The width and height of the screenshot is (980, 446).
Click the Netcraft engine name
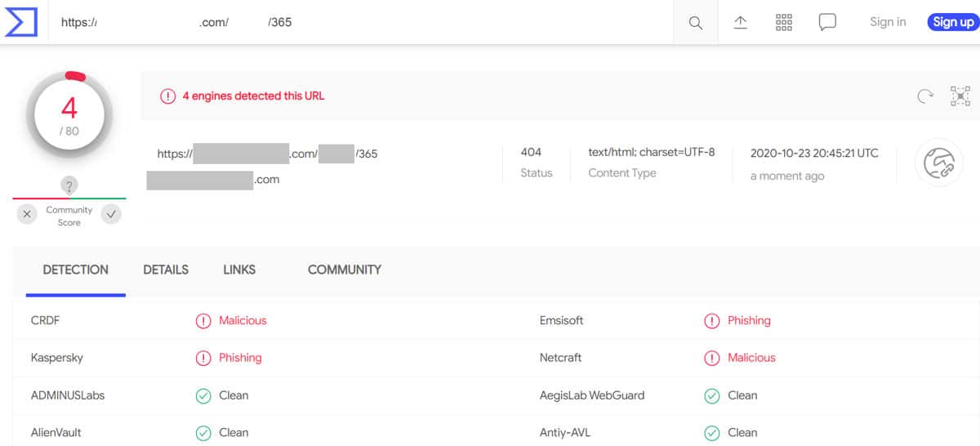(x=561, y=358)
